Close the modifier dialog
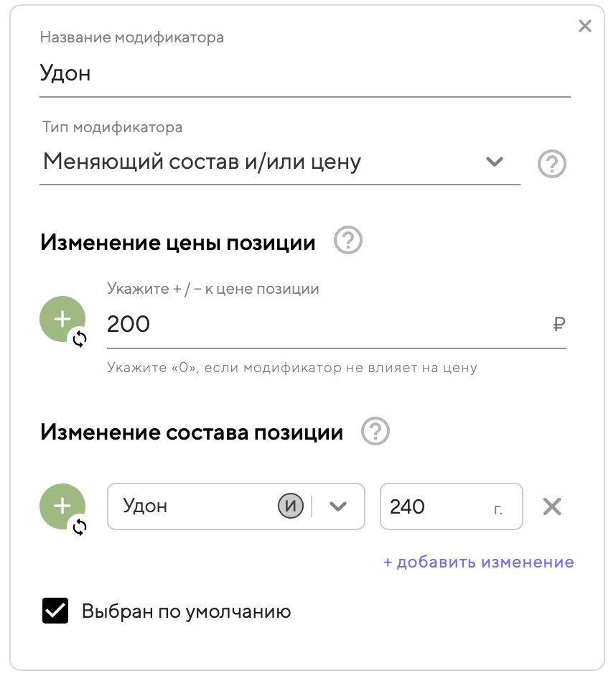 [585, 27]
